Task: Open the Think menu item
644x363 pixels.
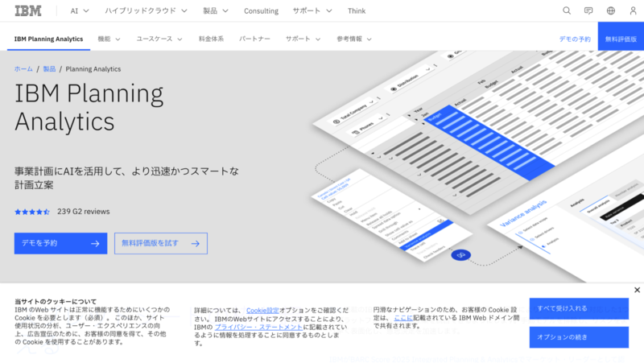Action: click(357, 11)
